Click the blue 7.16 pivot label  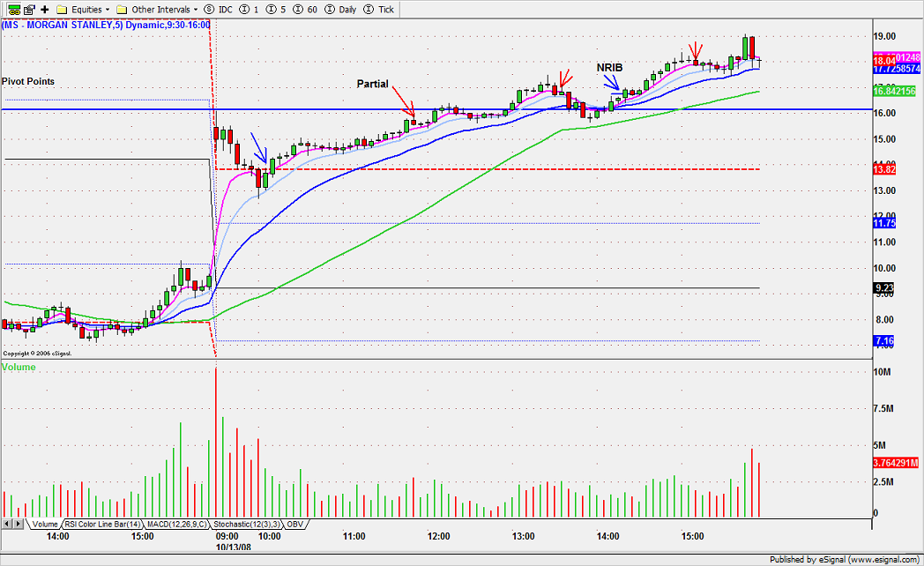883,340
